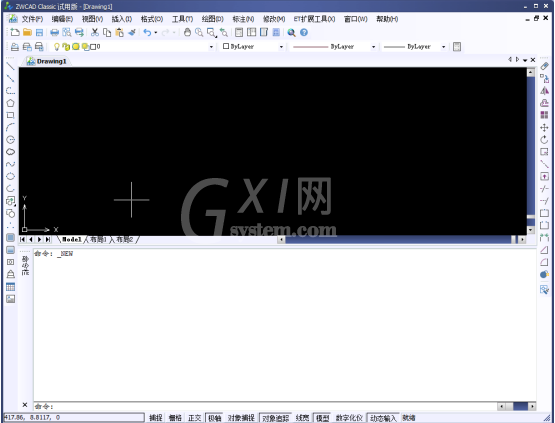Jump to the first layout tab arrow
This screenshot has height=423, width=555.
(x=23, y=240)
